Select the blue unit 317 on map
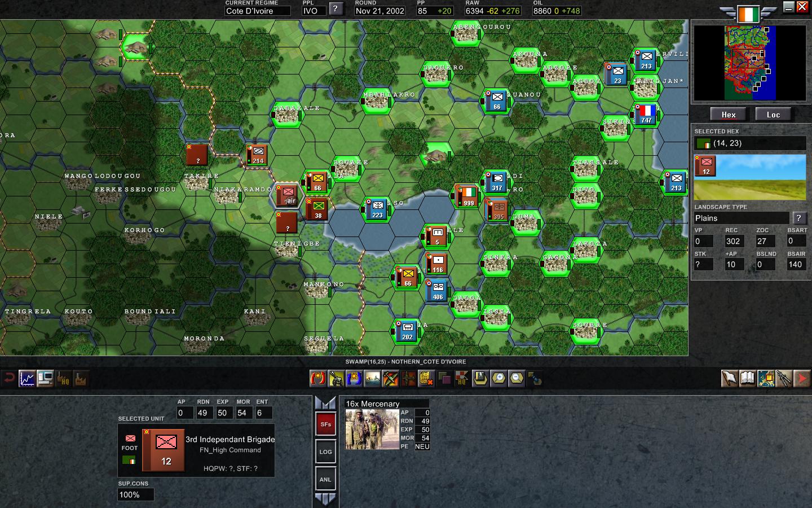Image resolution: width=812 pixels, height=508 pixels. click(496, 182)
